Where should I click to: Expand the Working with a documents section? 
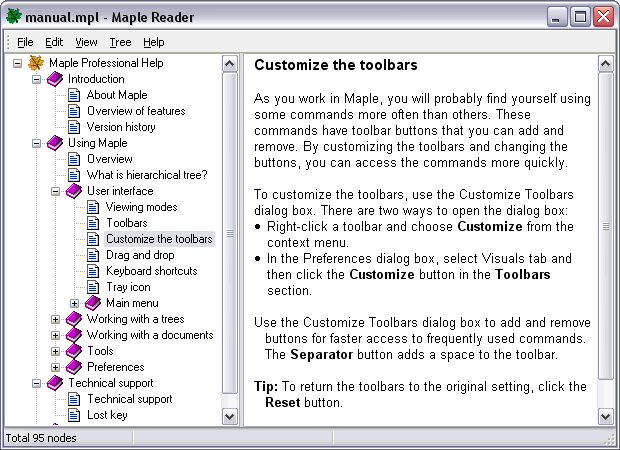tap(55, 335)
